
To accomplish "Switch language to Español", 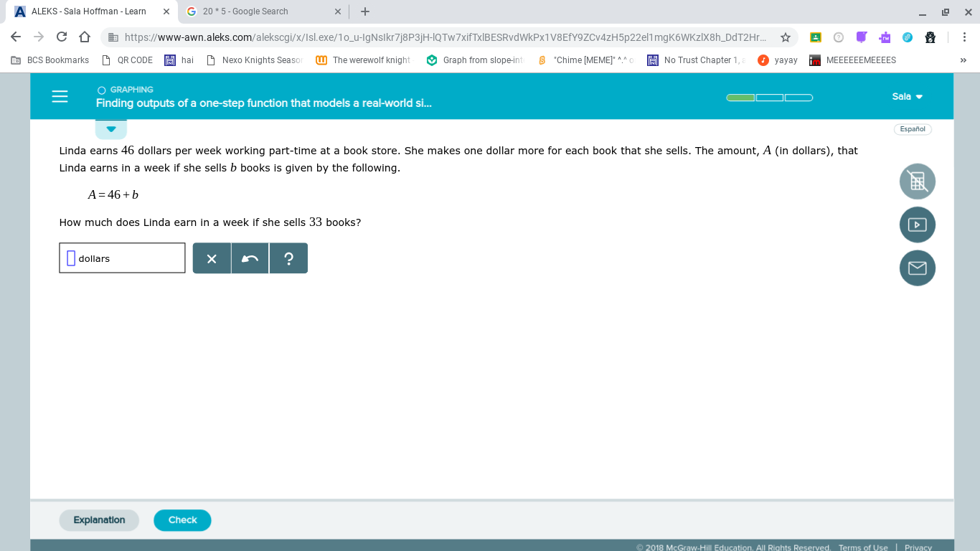I will (913, 129).
